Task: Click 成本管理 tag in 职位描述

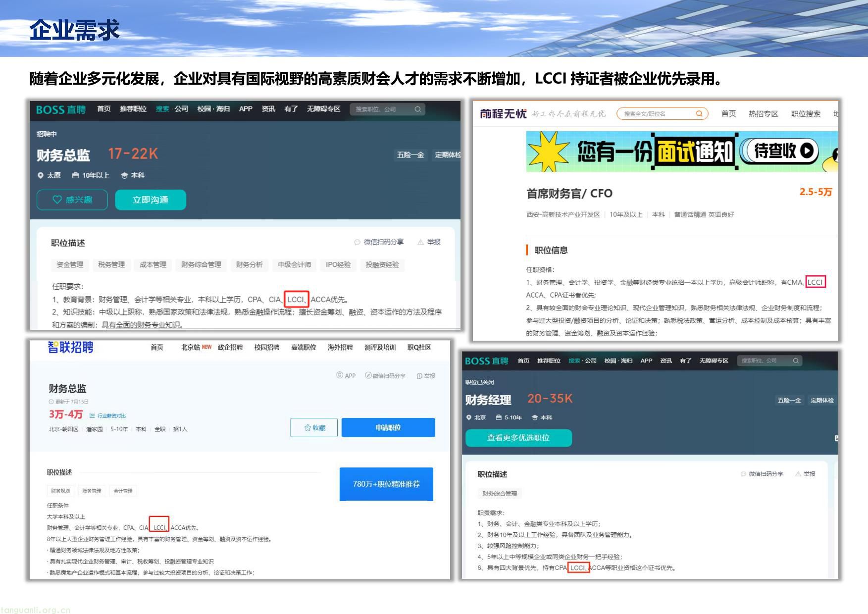Action: point(153,265)
